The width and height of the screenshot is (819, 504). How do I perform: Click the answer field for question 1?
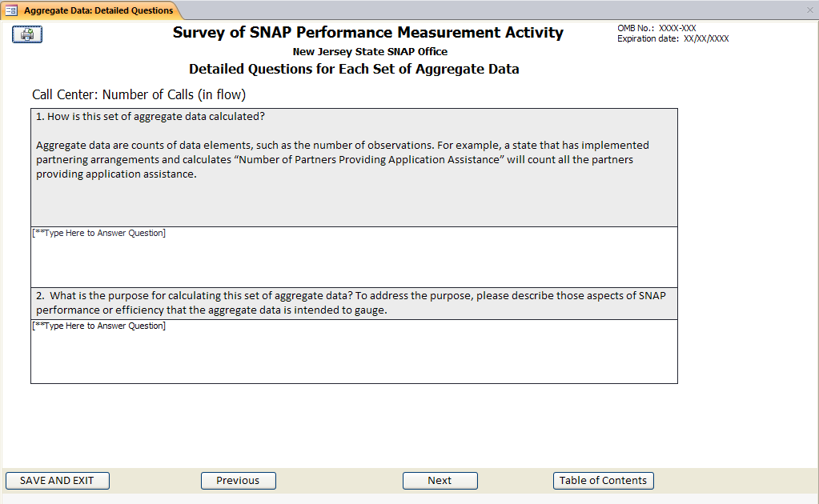click(354, 257)
